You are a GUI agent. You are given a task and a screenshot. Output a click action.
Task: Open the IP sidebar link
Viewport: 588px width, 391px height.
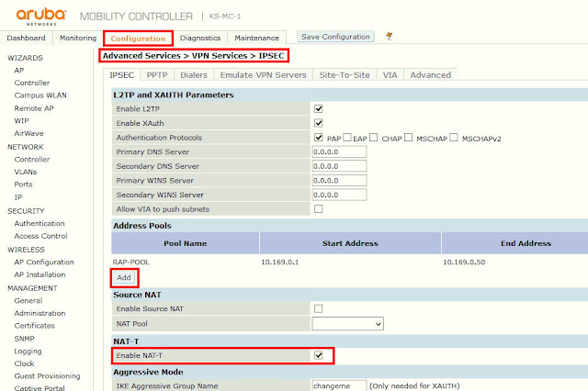click(x=18, y=197)
